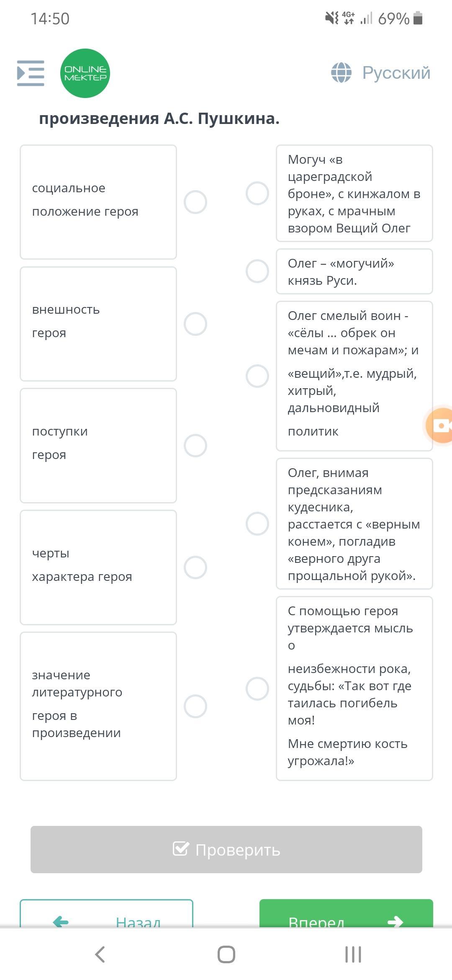Click the globe language icon

pos(341,73)
